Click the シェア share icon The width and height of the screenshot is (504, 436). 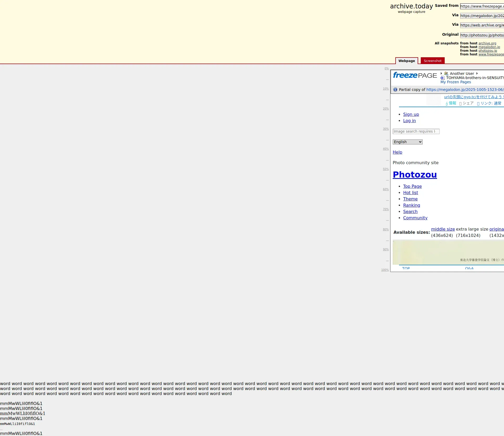[460, 103]
